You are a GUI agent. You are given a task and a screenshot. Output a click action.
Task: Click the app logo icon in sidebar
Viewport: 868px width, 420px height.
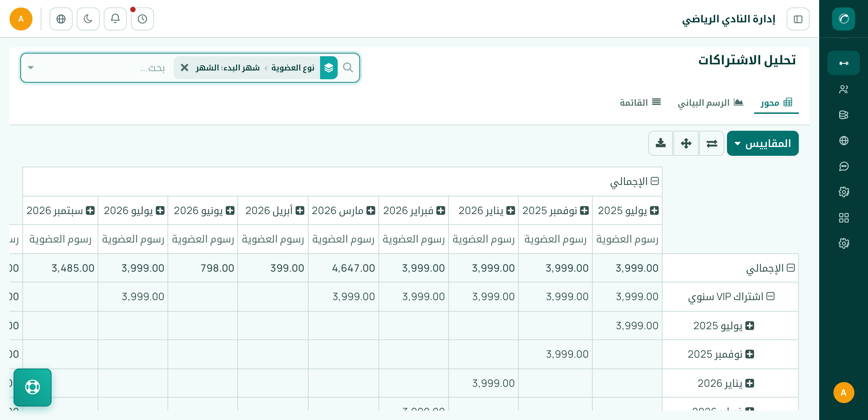click(843, 19)
